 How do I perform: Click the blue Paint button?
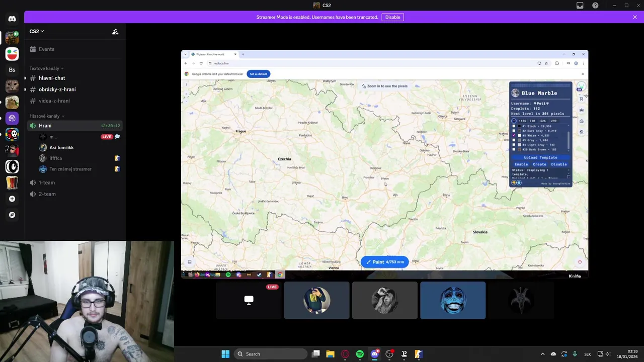pos(384,262)
